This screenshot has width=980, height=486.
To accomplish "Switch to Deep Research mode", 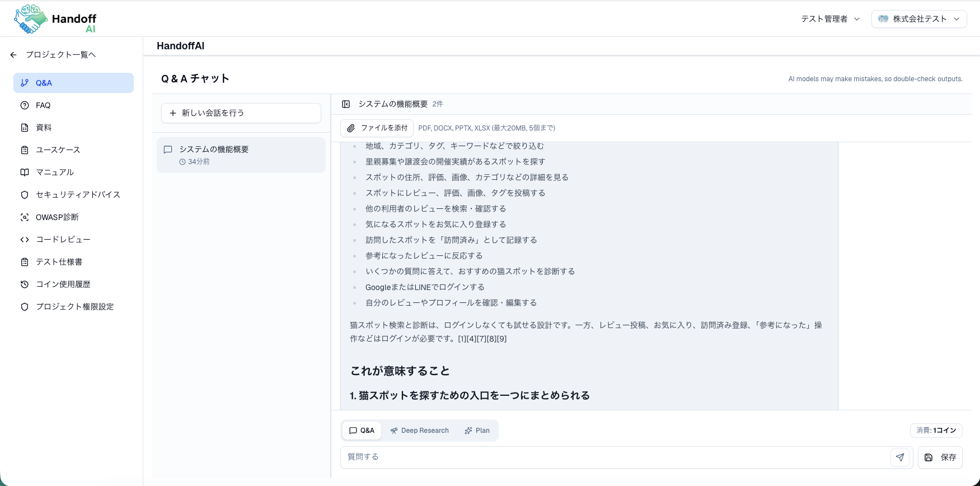I will pos(420,431).
